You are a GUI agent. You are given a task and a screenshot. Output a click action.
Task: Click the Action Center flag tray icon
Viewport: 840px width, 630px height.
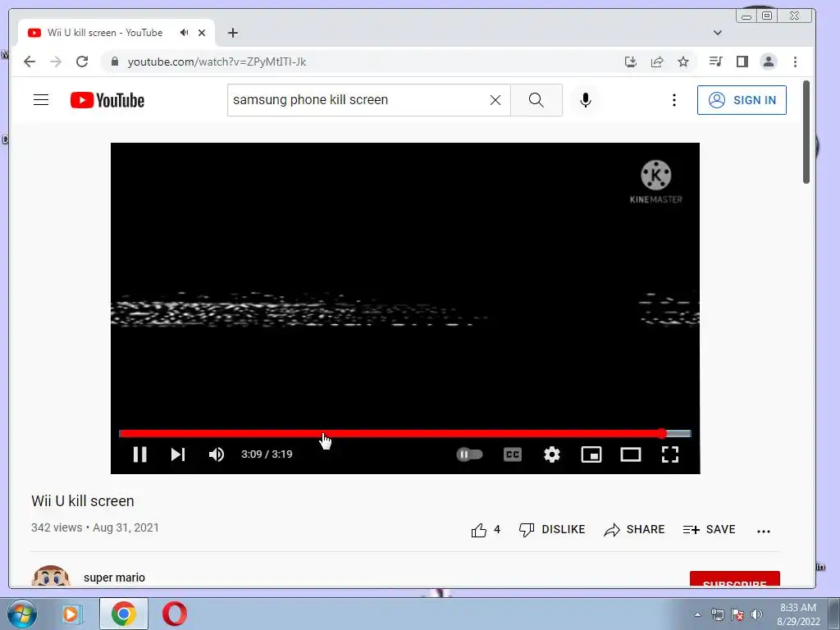click(737, 614)
